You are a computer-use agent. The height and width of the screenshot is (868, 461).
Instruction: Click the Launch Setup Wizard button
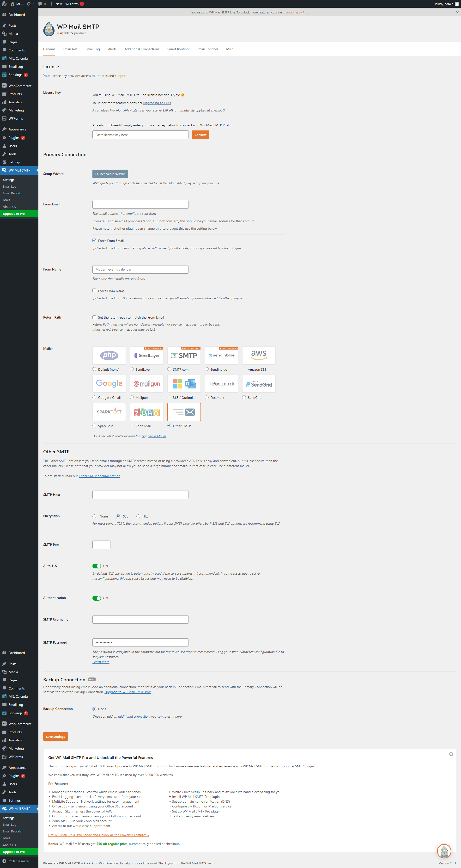[110, 174]
